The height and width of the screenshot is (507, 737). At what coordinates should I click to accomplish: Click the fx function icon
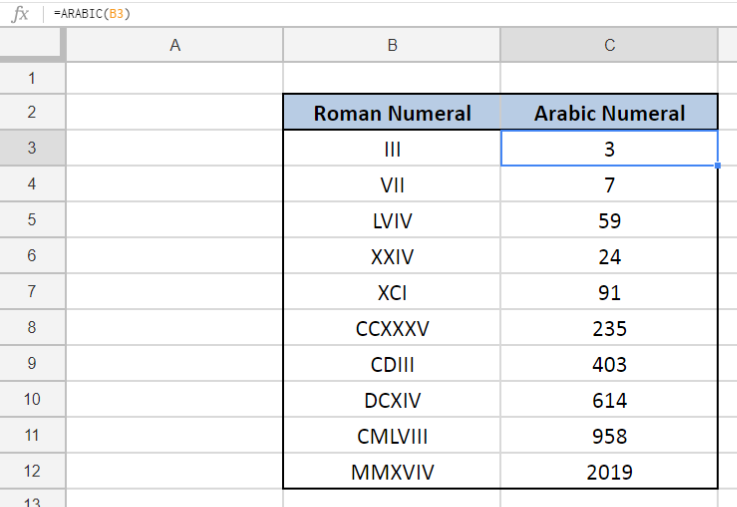click(x=20, y=14)
